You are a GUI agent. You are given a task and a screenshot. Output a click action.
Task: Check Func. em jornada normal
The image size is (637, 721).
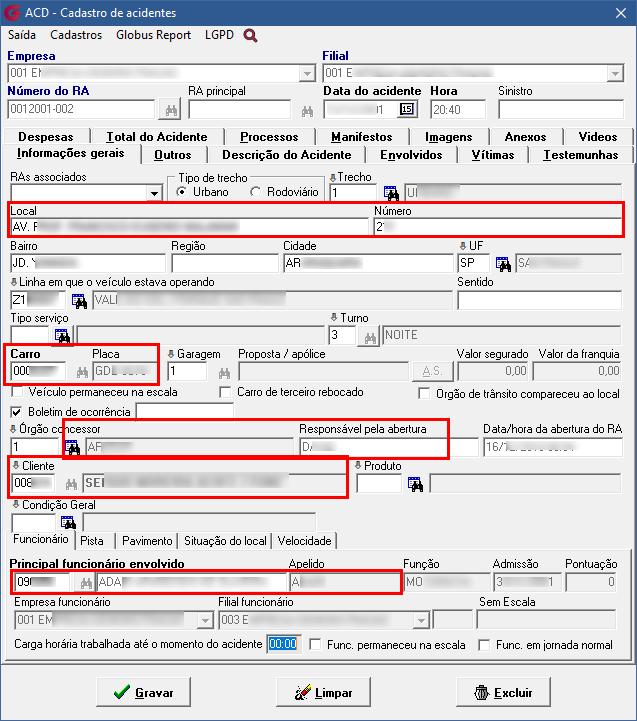(x=484, y=645)
